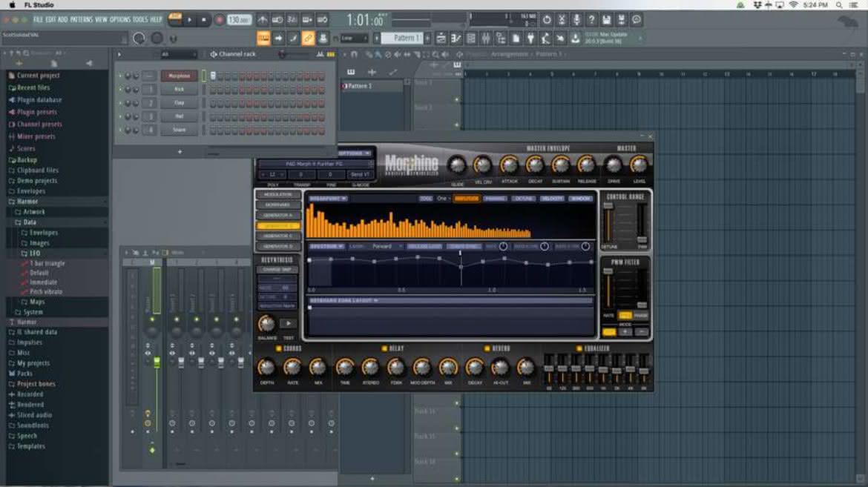Open the microphone recording icon in toolbar
Screen dimensions: 868x487
(576, 20)
